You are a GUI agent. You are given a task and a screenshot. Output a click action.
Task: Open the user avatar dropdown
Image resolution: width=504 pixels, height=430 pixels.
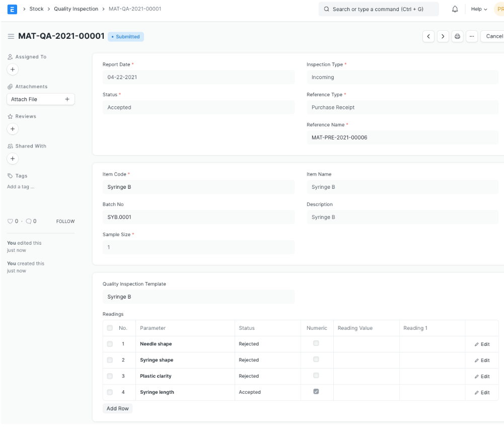coord(499,9)
